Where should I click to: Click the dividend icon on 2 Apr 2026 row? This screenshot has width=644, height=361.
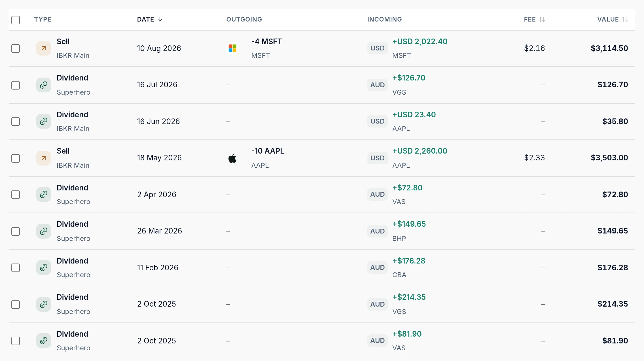(44, 194)
